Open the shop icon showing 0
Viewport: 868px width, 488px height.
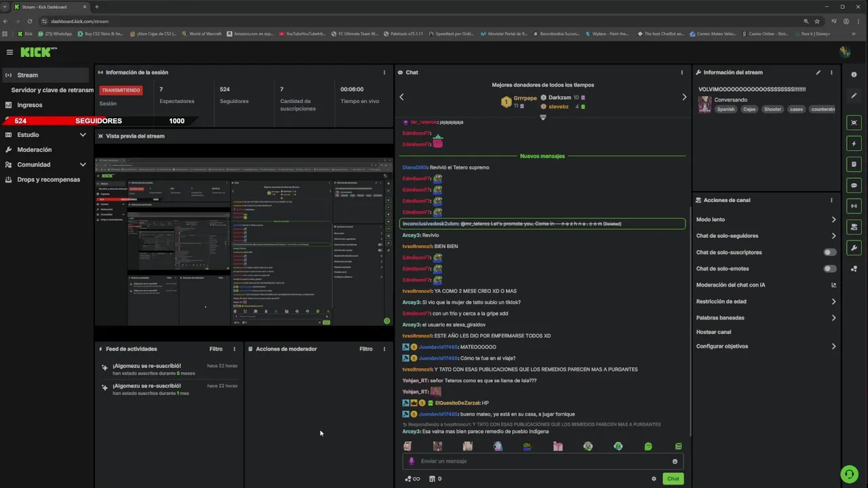[x=435, y=479]
